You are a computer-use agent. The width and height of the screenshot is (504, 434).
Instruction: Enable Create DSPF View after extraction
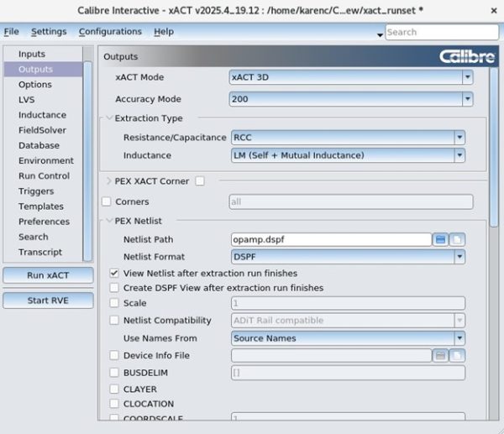pyautogui.click(x=114, y=288)
